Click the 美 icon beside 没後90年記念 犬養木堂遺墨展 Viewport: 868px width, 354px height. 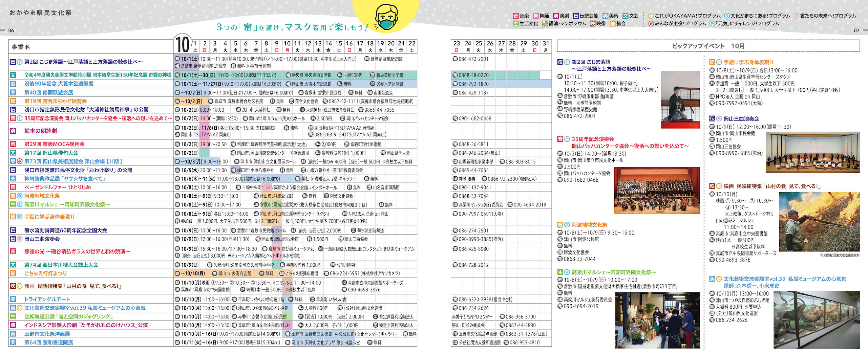tap(13, 84)
